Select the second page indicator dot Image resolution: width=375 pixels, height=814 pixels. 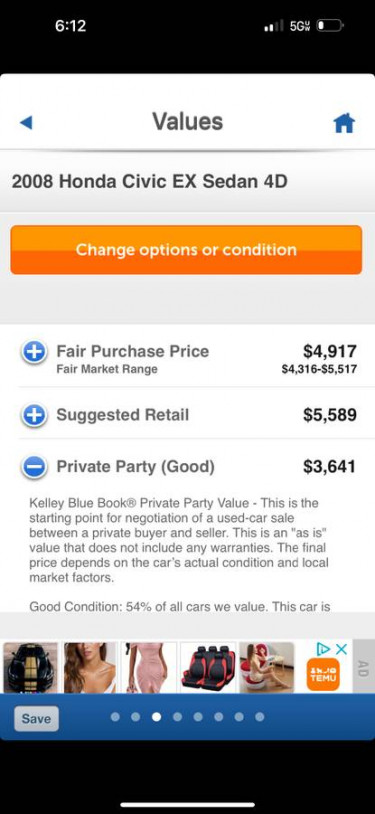136,717
